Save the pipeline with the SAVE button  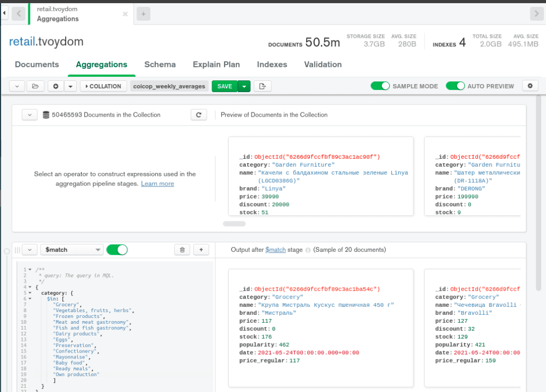coord(223,86)
